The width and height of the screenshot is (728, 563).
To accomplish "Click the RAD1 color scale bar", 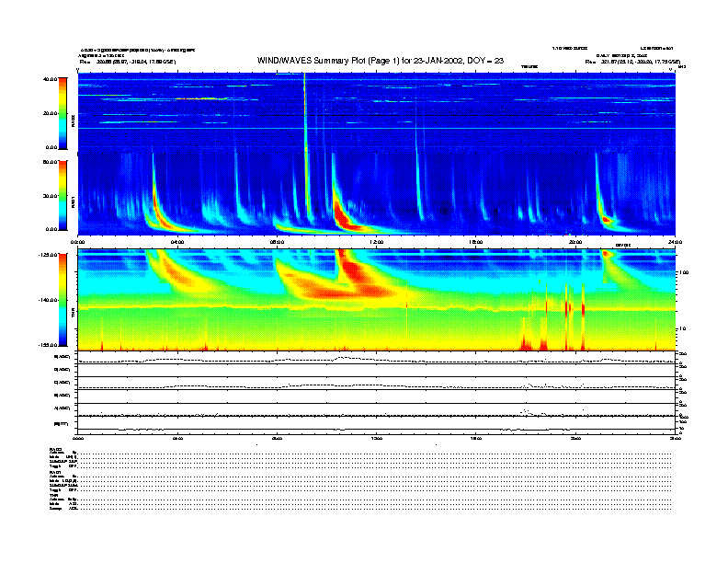I will (x=63, y=196).
